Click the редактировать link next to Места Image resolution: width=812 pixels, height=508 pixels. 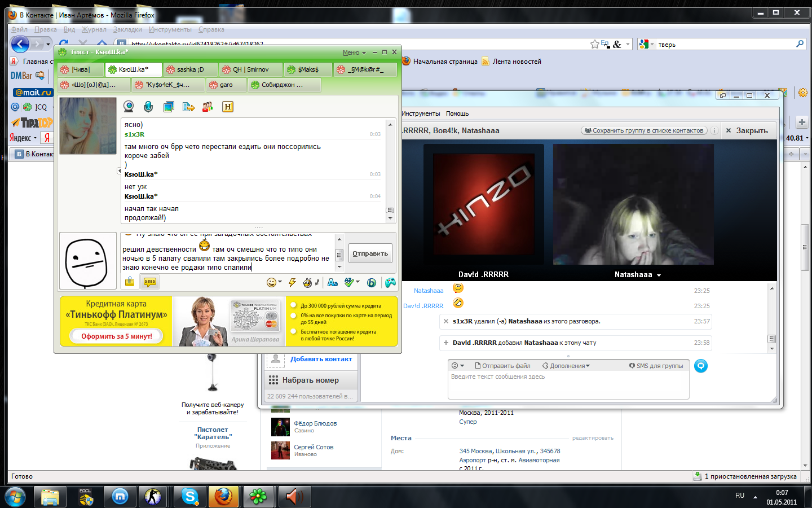tap(593, 438)
